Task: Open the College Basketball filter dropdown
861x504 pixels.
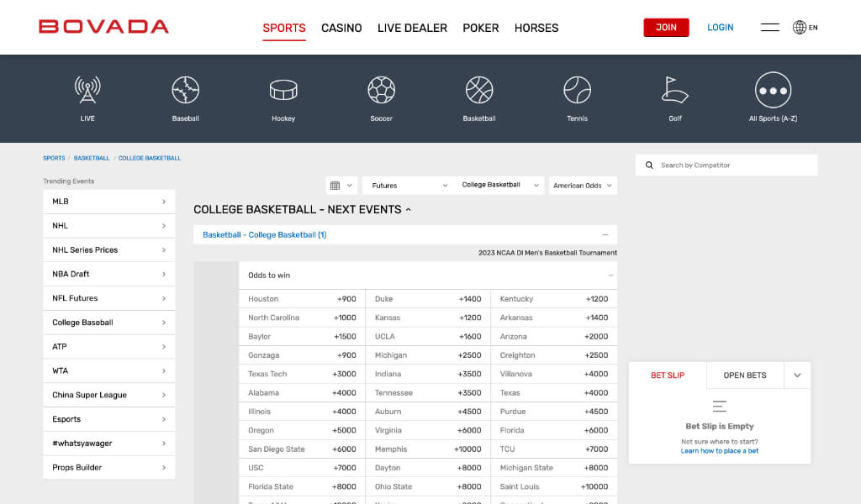Action: click(x=499, y=186)
